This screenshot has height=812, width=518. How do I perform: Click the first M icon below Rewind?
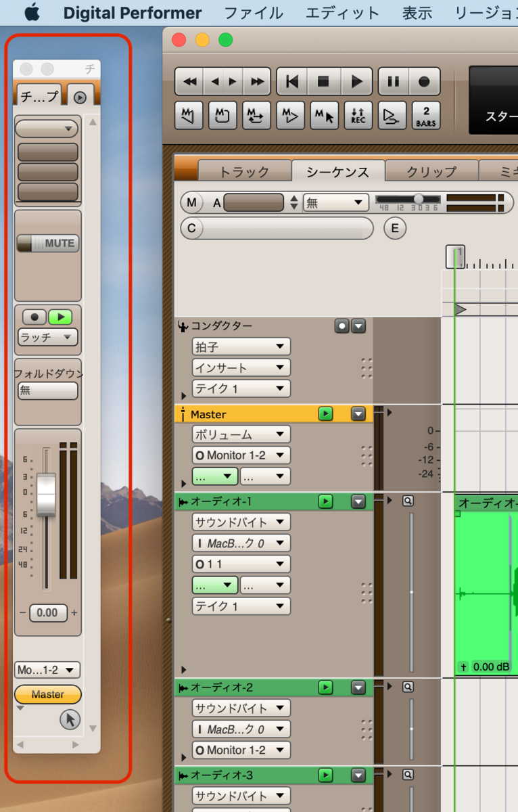pos(189,115)
